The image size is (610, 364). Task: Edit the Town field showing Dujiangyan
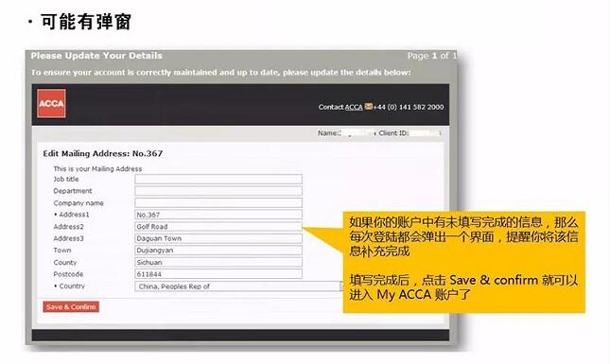218,250
